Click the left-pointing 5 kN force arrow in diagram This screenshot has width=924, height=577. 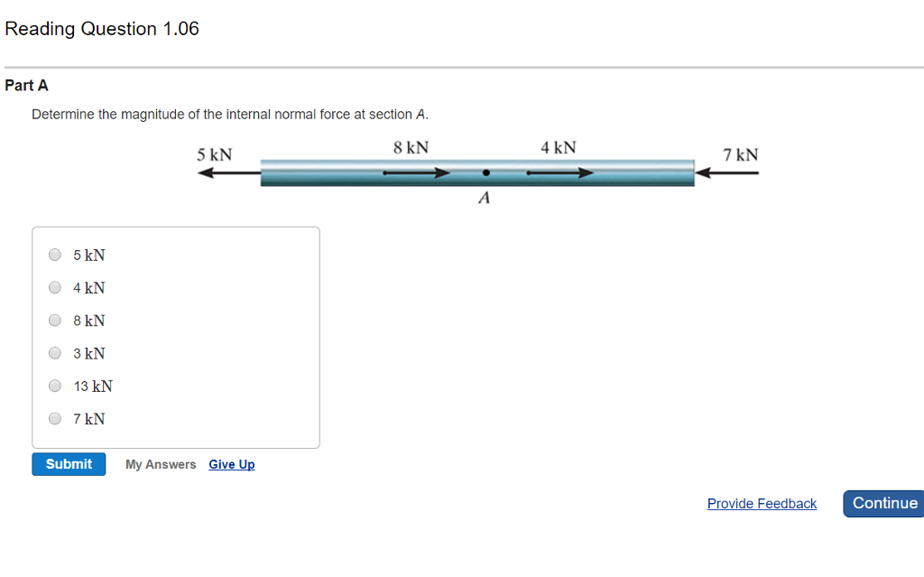(x=228, y=173)
